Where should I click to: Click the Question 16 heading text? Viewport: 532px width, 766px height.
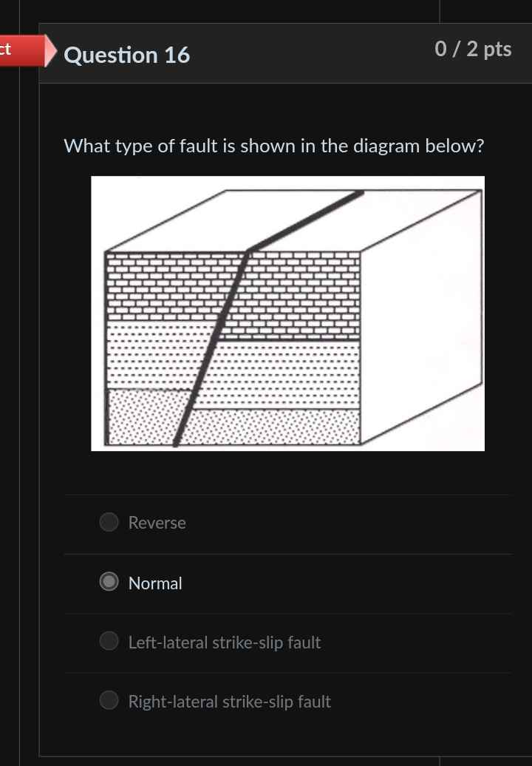pyautogui.click(x=126, y=55)
